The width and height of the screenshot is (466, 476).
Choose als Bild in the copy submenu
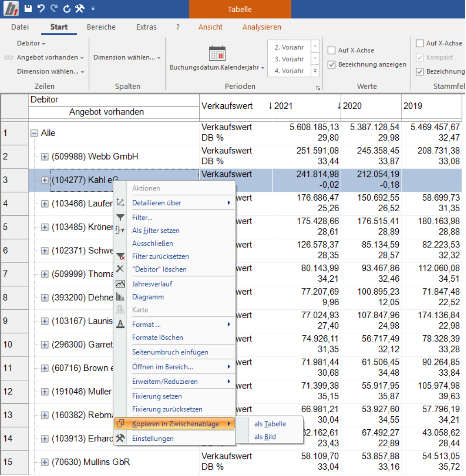[x=265, y=436]
